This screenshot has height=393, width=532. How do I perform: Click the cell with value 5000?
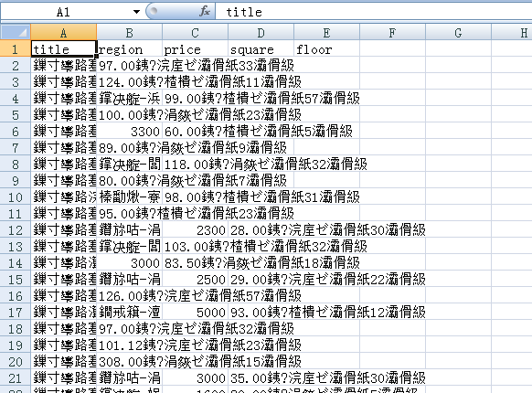point(195,313)
